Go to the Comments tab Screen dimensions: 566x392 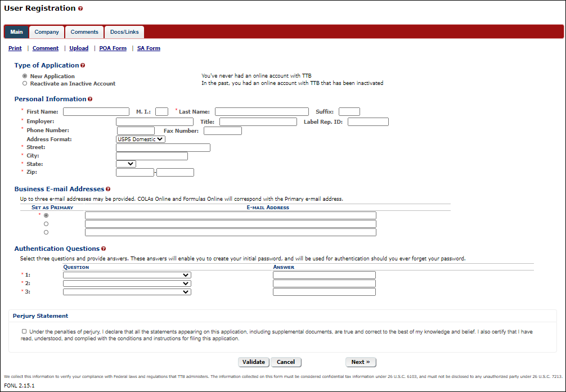pyautogui.click(x=84, y=32)
